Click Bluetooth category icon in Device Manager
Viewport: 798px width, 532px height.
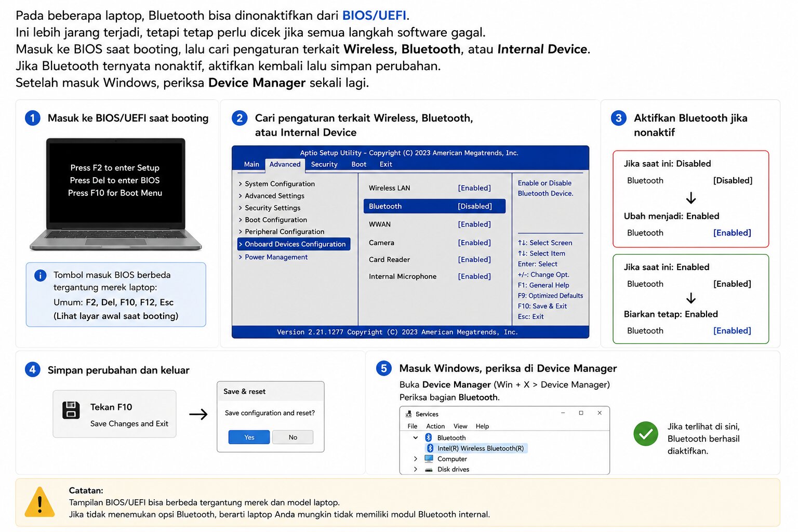[429, 437]
